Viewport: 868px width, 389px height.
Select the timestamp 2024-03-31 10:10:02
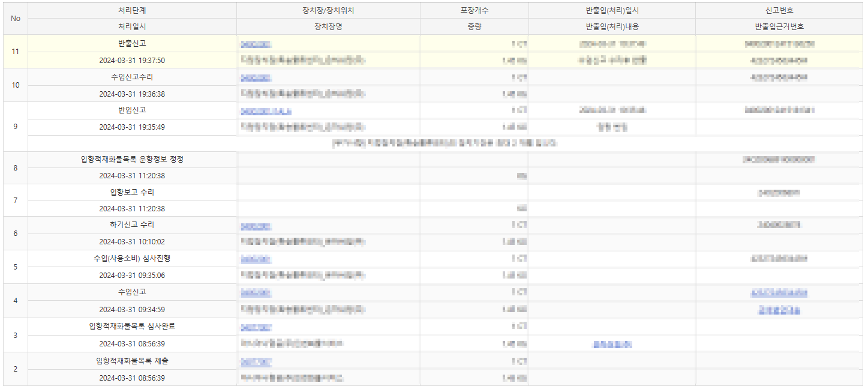[132, 242]
